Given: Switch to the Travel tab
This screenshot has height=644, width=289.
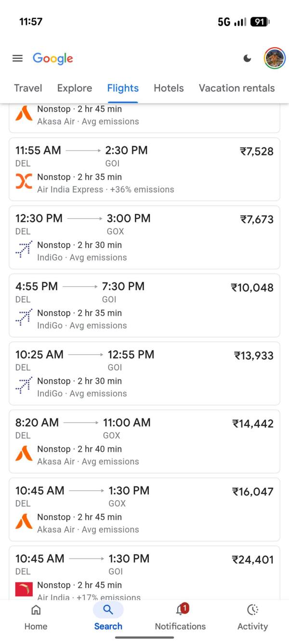Looking at the screenshot, I should (28, 88).
